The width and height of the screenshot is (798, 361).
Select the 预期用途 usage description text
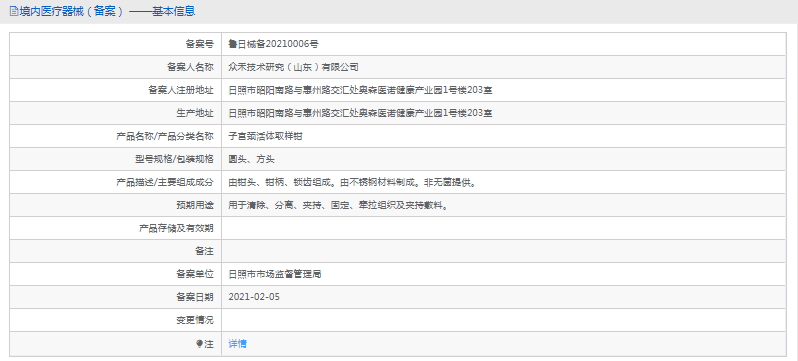point(338,206)
